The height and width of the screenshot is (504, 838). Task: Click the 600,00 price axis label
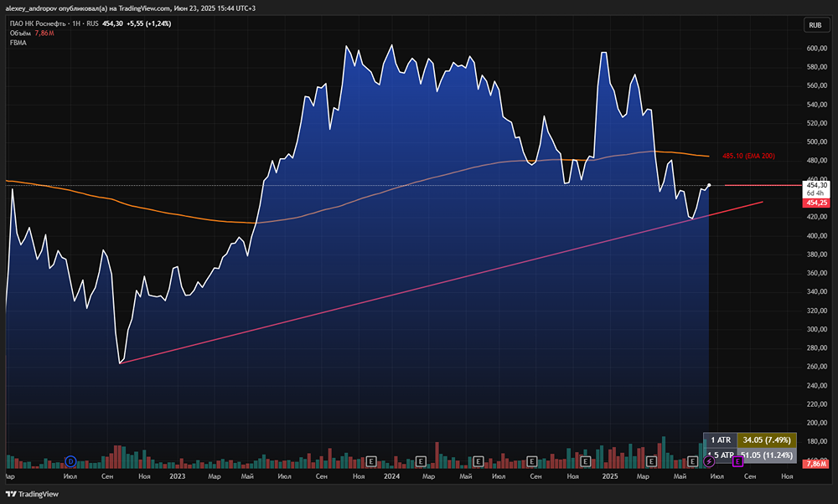pos(816,48)
